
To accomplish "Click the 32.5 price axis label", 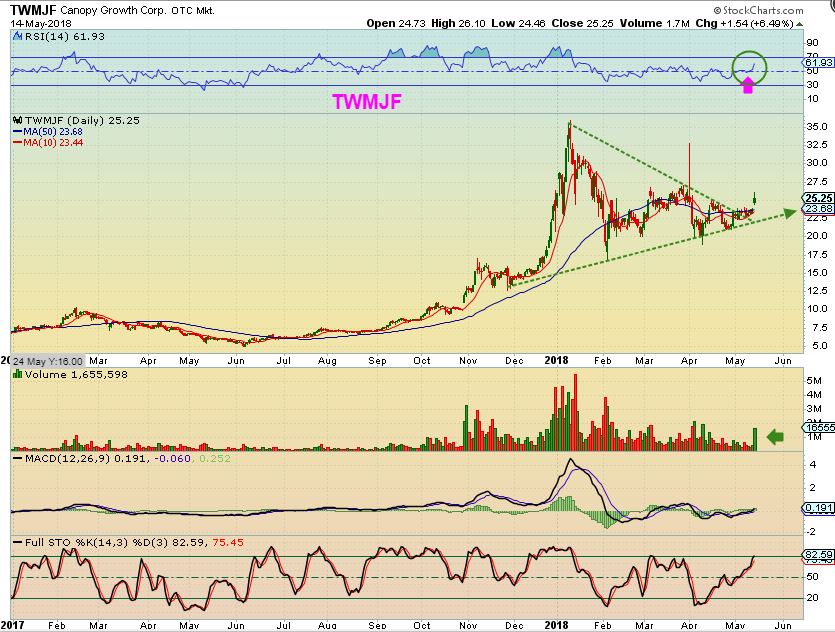I will [x=817, y=145].
